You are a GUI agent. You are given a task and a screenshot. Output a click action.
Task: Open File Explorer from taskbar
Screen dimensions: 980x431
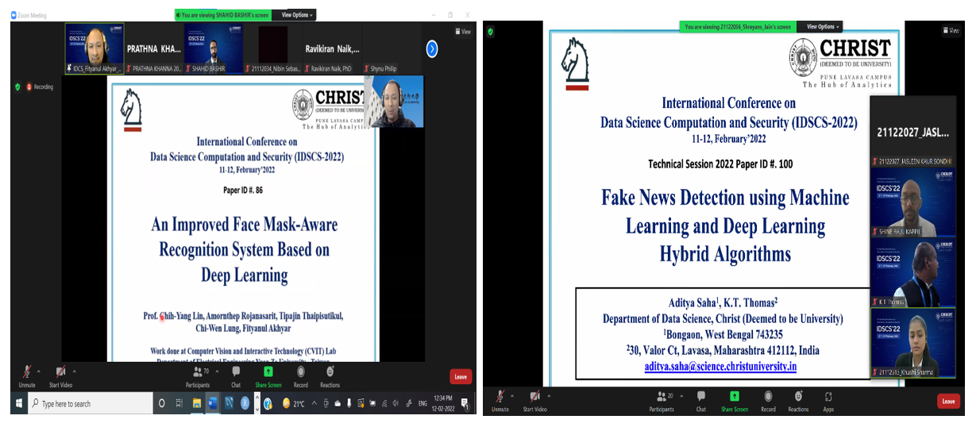[x=197, y=403]
